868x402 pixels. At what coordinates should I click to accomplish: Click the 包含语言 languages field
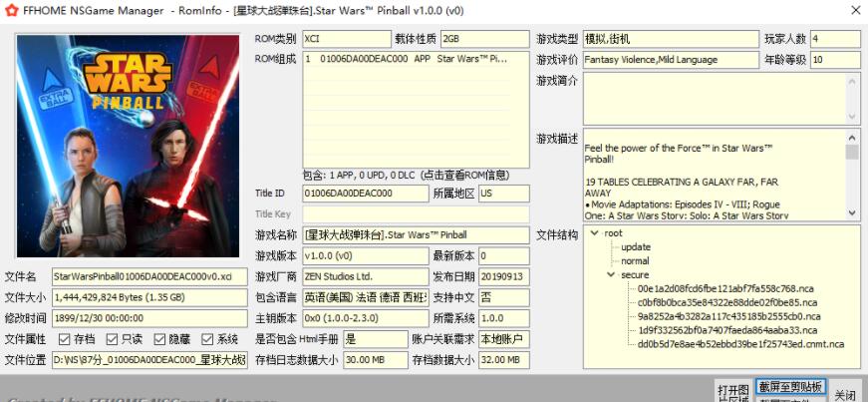366,297
